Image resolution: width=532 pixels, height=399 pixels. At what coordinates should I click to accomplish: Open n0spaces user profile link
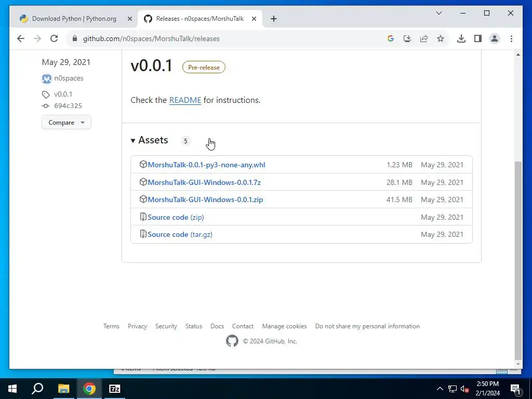[x=69, y=78]
